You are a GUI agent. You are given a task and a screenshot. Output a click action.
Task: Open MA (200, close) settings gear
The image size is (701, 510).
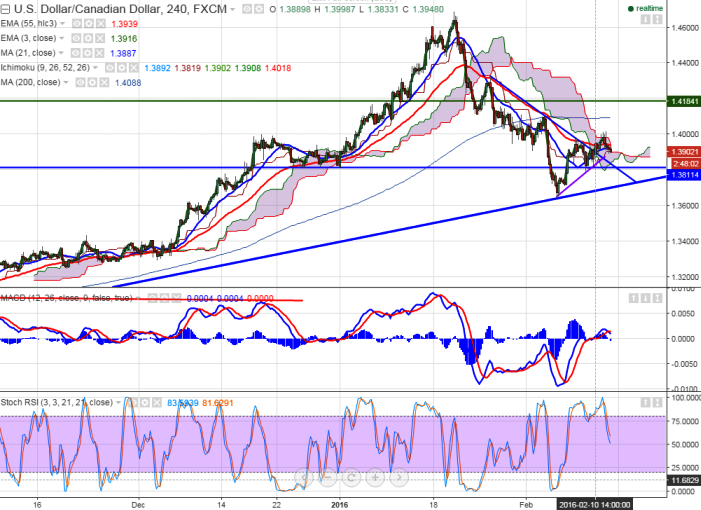click(x=92, y=83)
